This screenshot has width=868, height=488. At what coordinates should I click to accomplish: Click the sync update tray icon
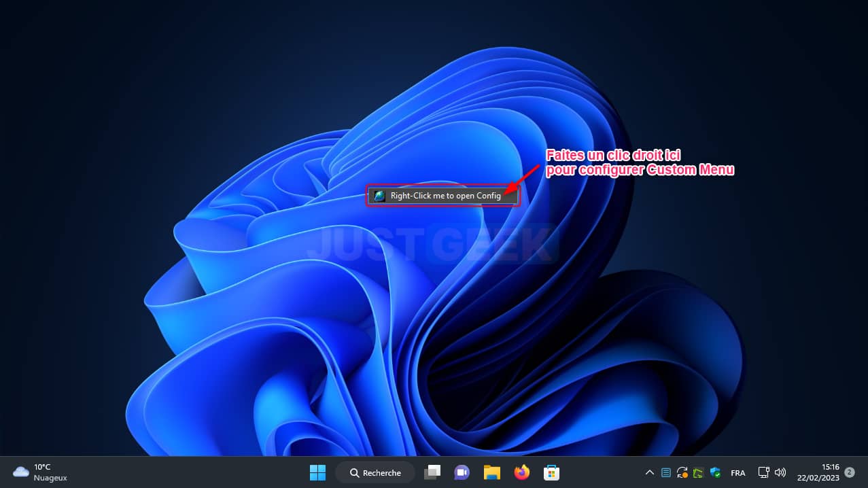pyautogui.click(x=682, y=472)
